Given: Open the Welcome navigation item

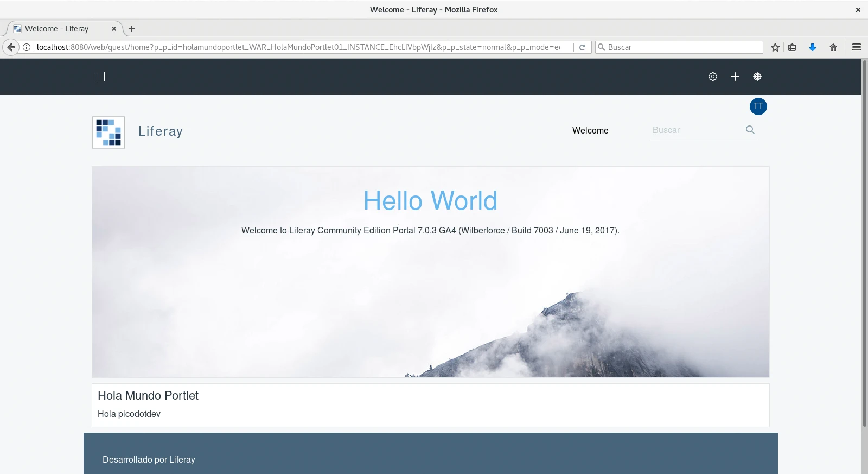Looking at the screenshot, I should 590,130.
